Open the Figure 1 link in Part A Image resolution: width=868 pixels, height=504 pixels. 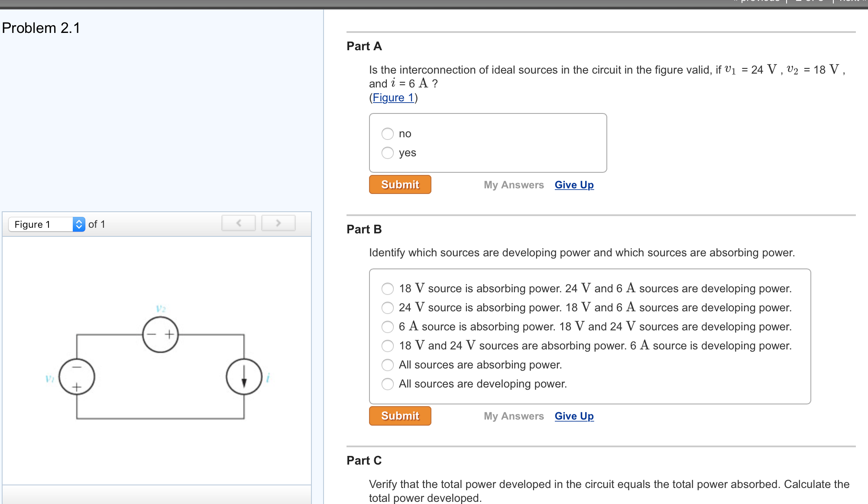pos(393,98)
